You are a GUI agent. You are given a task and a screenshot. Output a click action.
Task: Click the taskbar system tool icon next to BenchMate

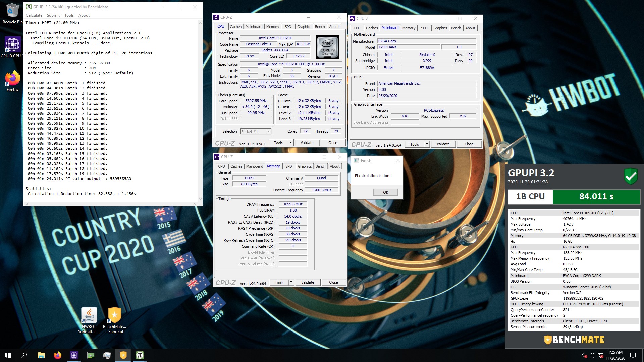click(107, 355)
